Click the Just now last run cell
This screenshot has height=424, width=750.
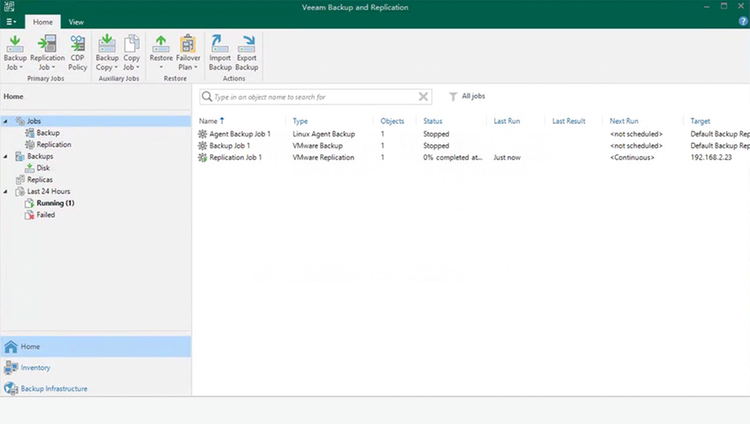(507, 157)
